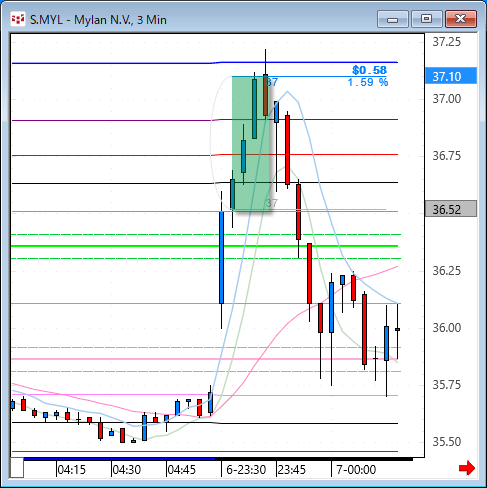This screenshot has height=488, width=487.
Task: Close the Mylan chart window
Action: pyautogui.click(x=461, y=19)
